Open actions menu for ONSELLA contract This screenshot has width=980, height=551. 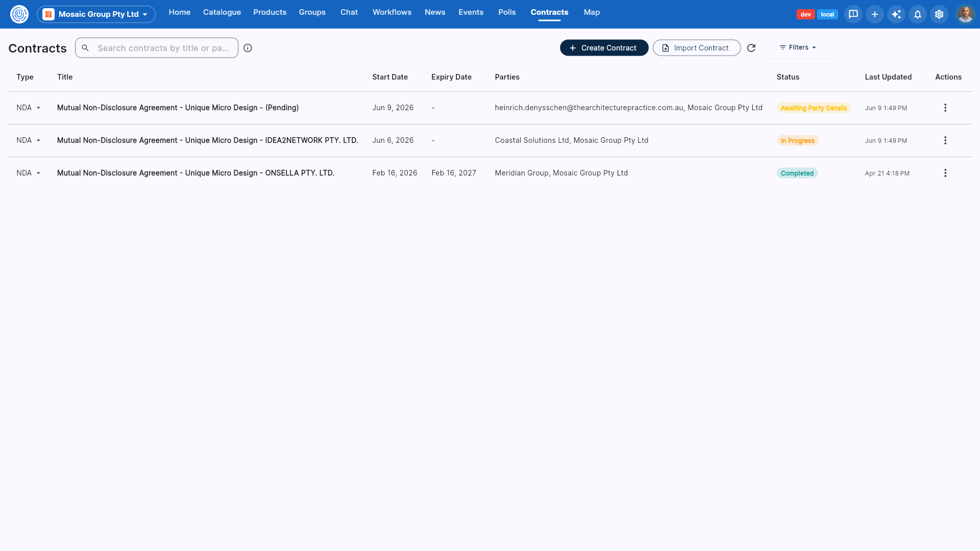(x=945, y=173)
